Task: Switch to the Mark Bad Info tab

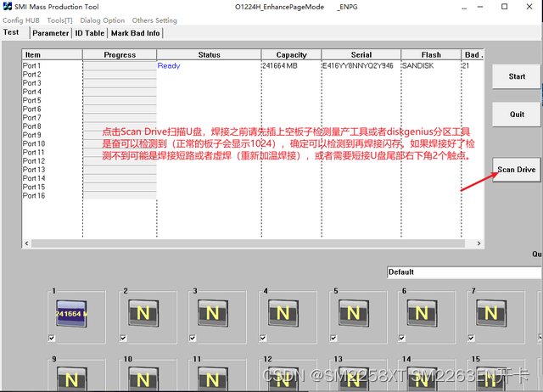Action: 136,33
